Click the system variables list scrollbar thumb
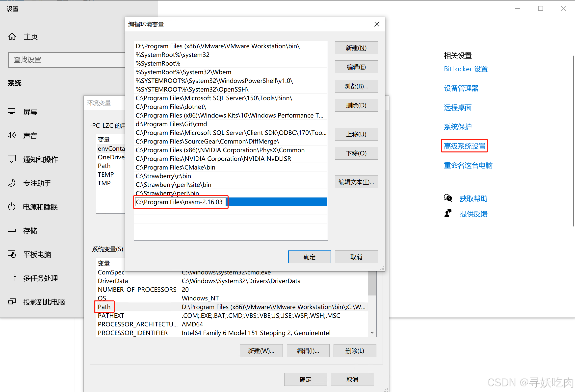Image resolution: width=575 pixels, height=392 pixels. [x=372, y=283]
